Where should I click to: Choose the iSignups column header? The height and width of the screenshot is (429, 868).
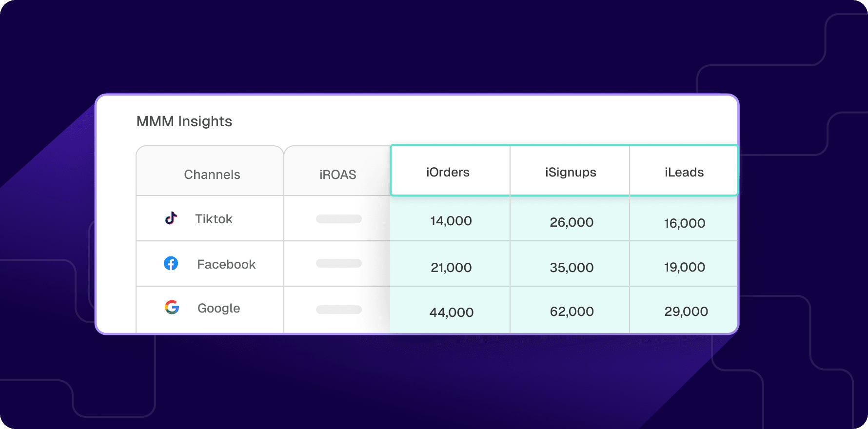(571, 173)
